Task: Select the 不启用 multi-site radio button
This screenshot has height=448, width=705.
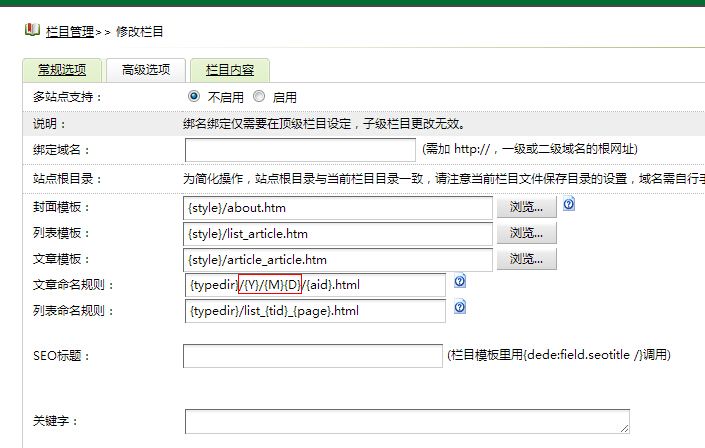Action: click(194, 97)
